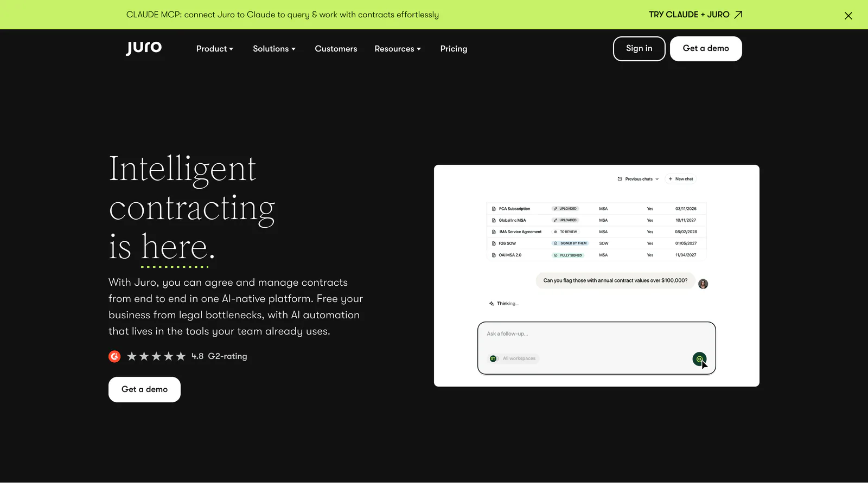868x488 pixels.
Task: Click the user avatar beside chat message
Action: 703,284
